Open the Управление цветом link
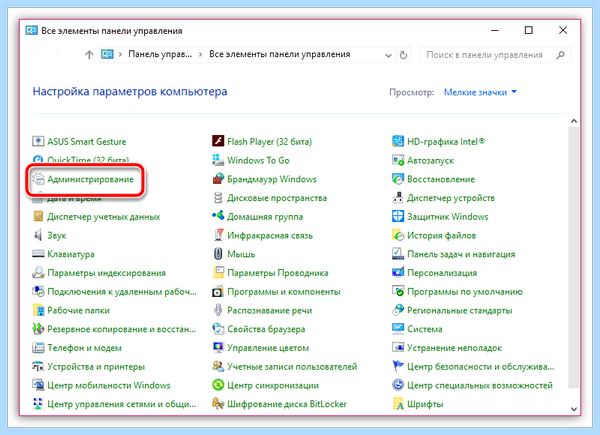This screenshot has width=600, height=435. click(268, 348)
